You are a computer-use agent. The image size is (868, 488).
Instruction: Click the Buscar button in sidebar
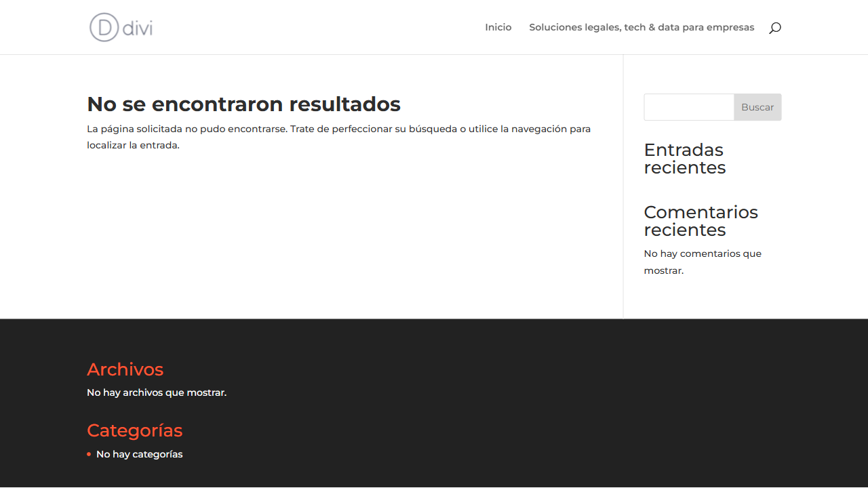757,107
